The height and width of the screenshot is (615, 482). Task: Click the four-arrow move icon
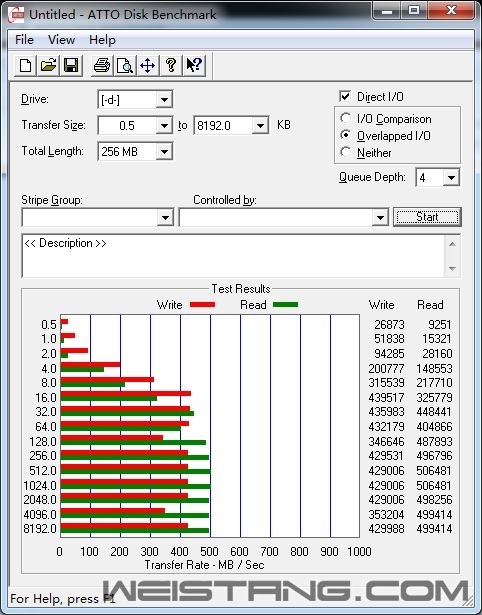[x=147, y=65]
